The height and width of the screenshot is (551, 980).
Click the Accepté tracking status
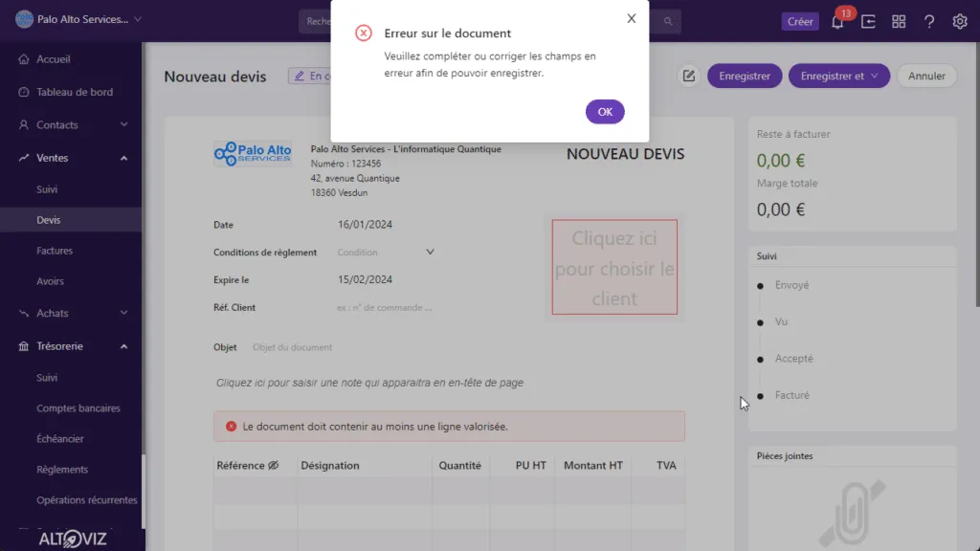point(793,359)
